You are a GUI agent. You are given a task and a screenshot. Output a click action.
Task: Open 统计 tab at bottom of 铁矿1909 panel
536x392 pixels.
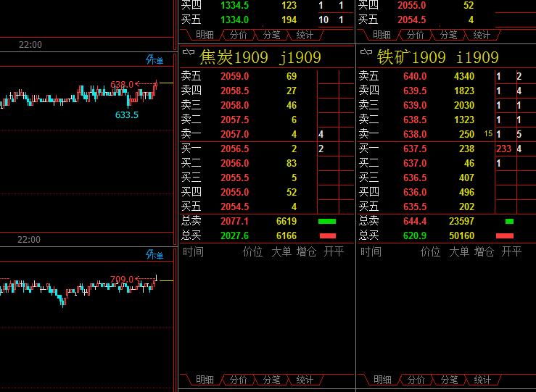tap(482, 380)
